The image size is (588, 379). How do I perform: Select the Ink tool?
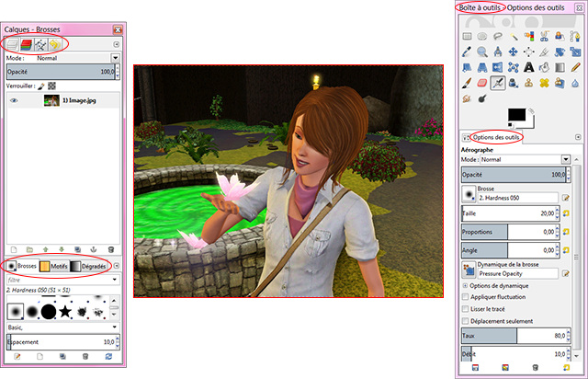pyautogui.click(x=514, y=83)
